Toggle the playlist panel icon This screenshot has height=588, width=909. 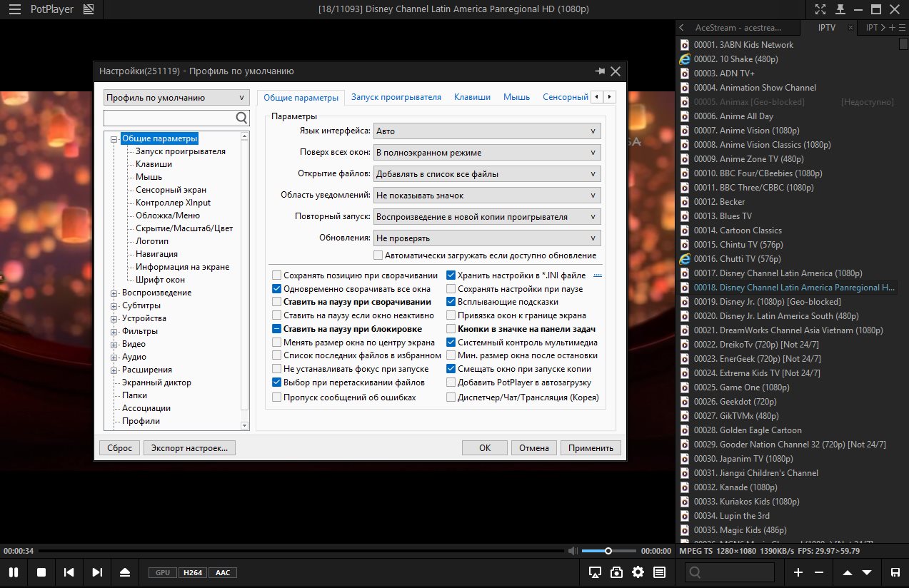[659, 572]
